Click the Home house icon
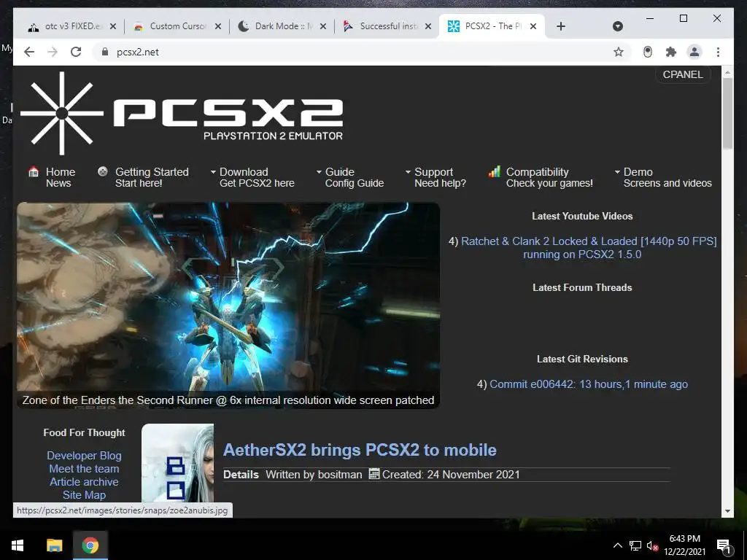This screenshot has height=560, width=747. coord(34,171)
